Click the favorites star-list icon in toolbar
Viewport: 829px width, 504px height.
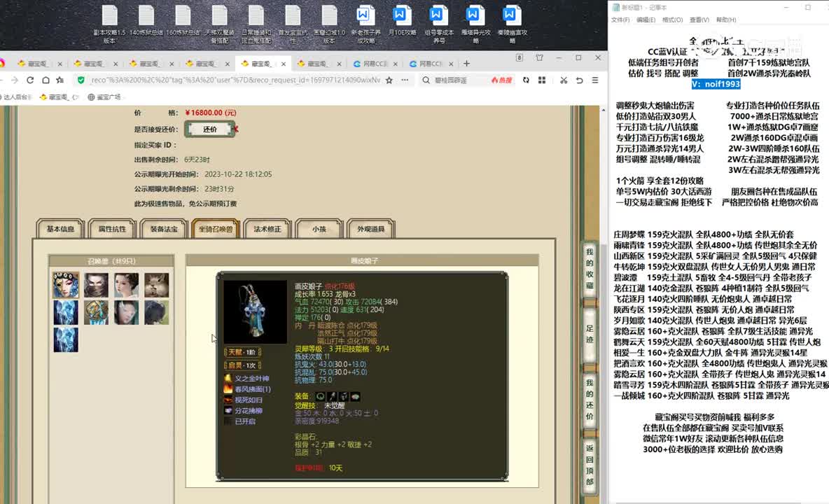(x=60, y=80)
